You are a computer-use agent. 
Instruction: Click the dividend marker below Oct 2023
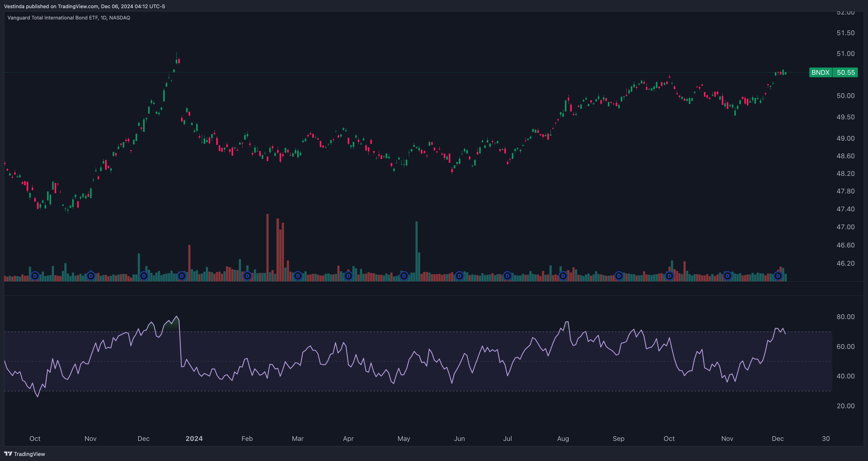point(35,276)
